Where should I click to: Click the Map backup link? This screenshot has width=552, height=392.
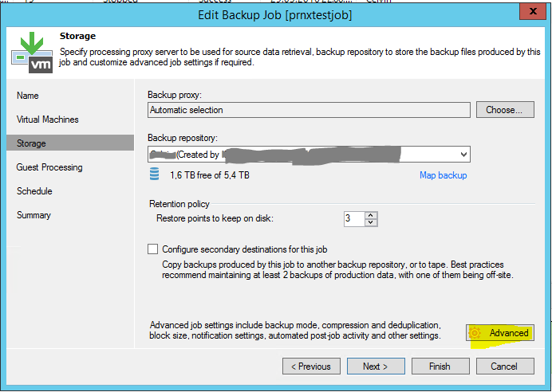(x=443, y=175)
